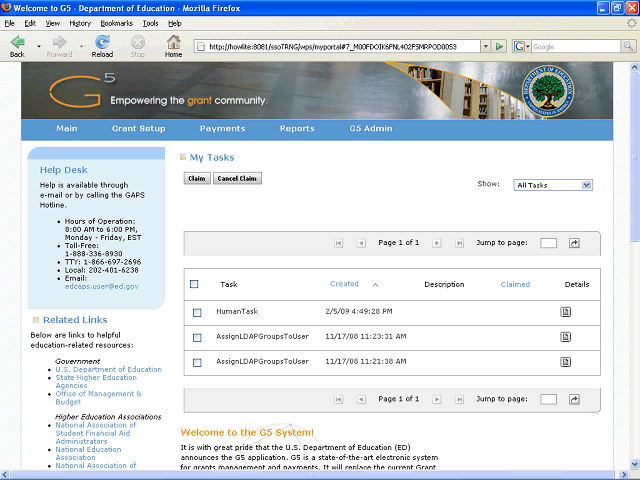The height and width of the screenshot is (480, 640).
Task: Open Office of Management & Budget link
Action: [x=98, y=398]
